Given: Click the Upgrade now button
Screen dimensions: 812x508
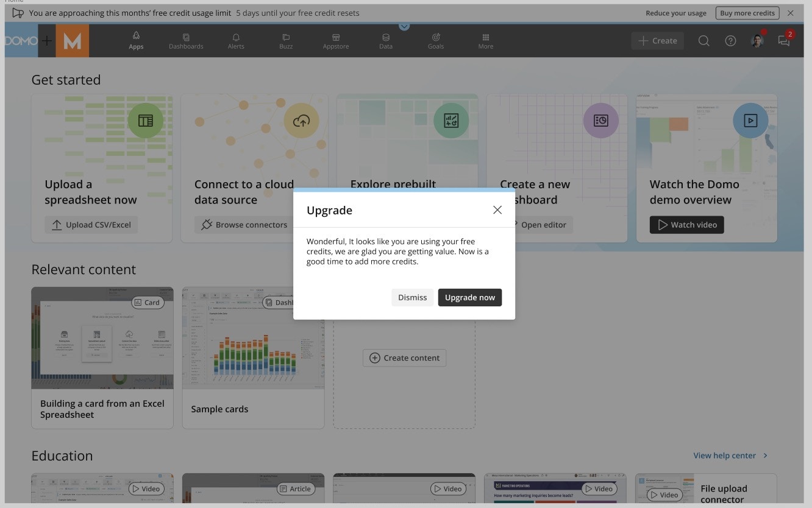Looking at the screenshot, I should pos(469,297).
